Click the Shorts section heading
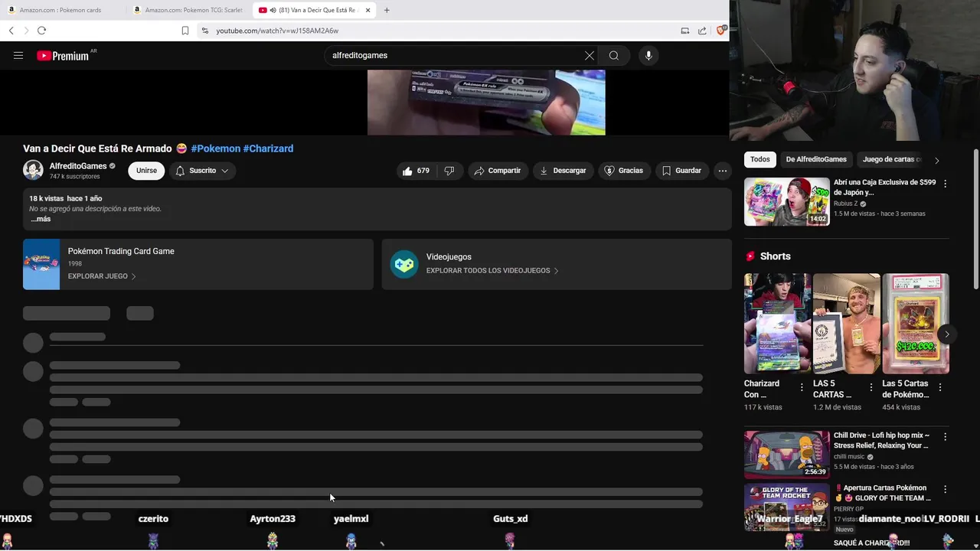This screenshot has height=551, width=980. click(x=775, y=256)
